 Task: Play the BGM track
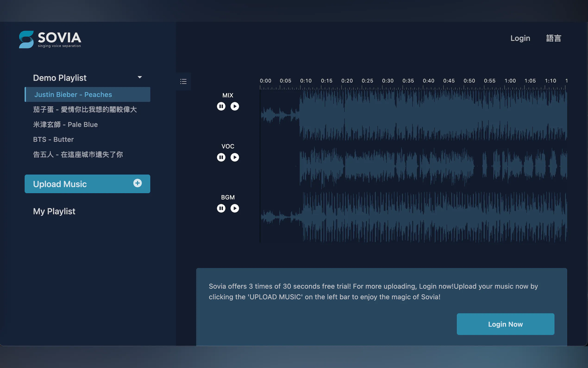(235, 208)
